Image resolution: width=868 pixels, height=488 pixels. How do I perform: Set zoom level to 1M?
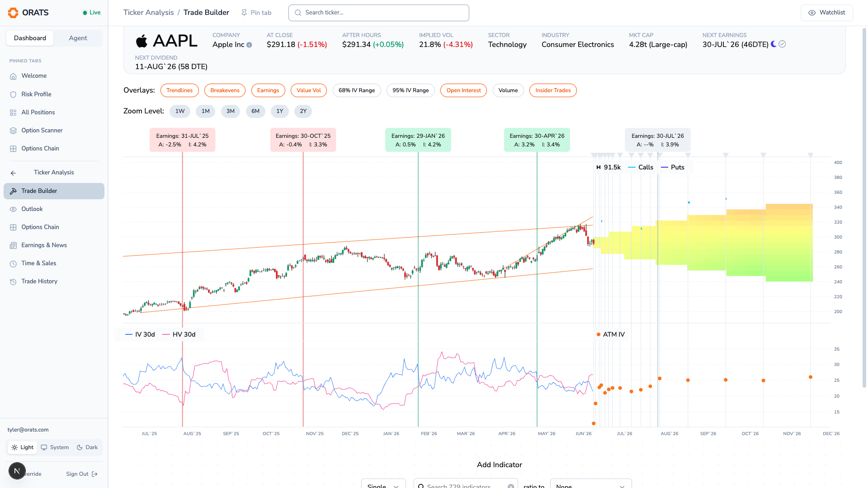[x=206, y=111]
